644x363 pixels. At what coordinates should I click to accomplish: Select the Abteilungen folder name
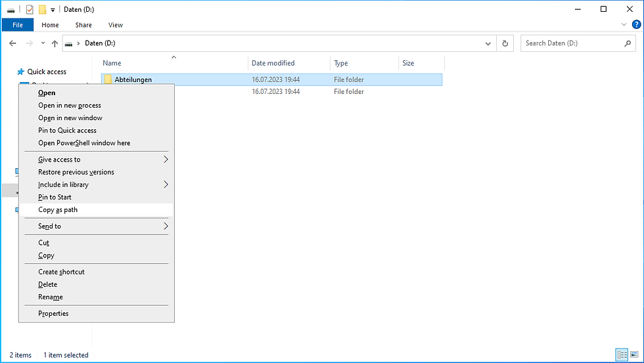pos(133,79)
